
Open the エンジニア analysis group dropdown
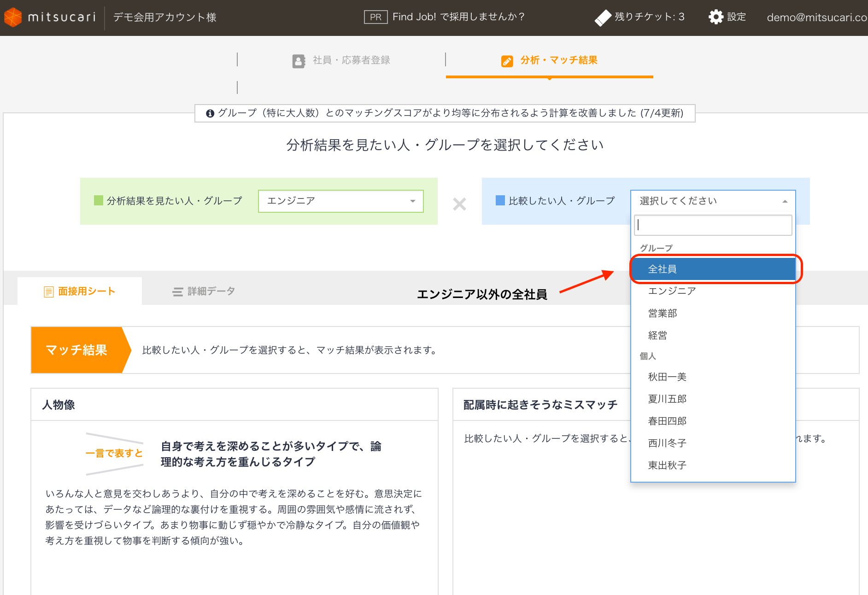[x=340, y=201]
